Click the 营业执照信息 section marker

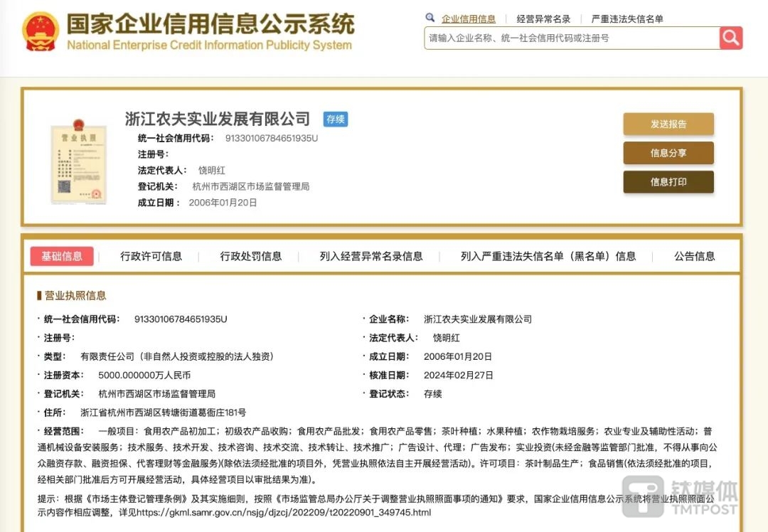(x=73, y=295)
